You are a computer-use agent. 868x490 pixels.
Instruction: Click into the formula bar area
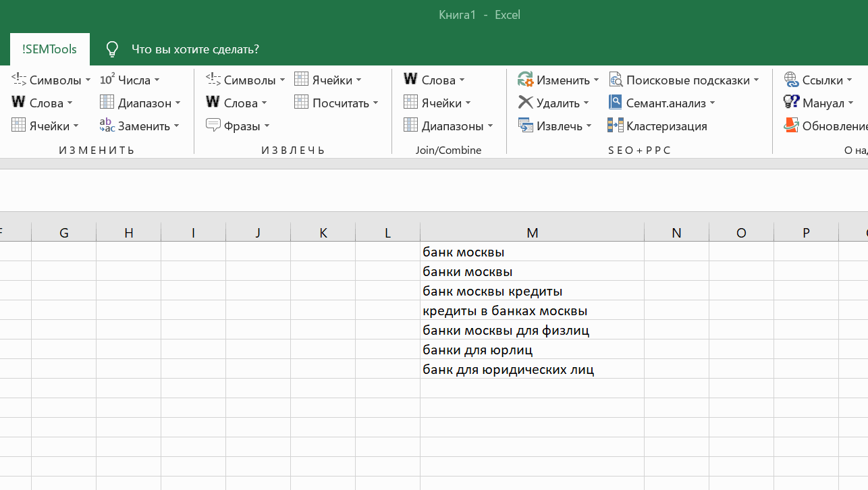point(434,190)
